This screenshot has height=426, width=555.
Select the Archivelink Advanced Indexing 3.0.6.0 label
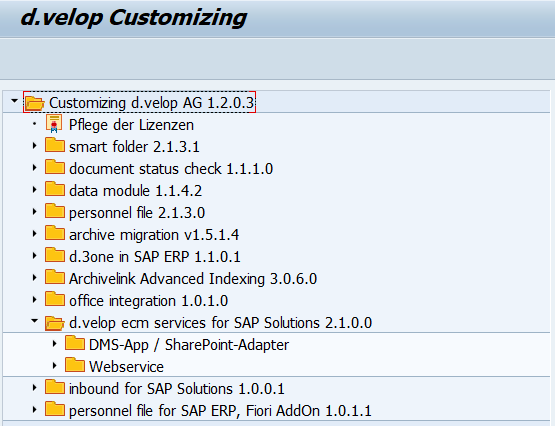193,279
